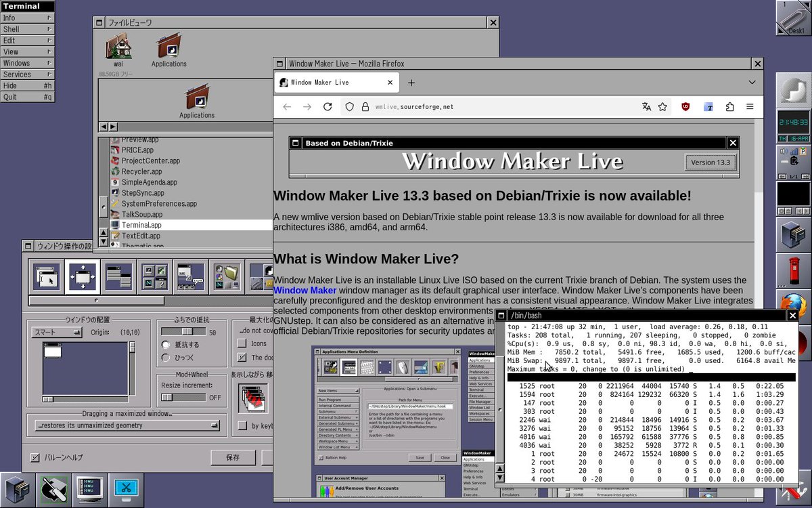Open the Edit submenu
Screen dimensions: 812x508
click(28, 41)
